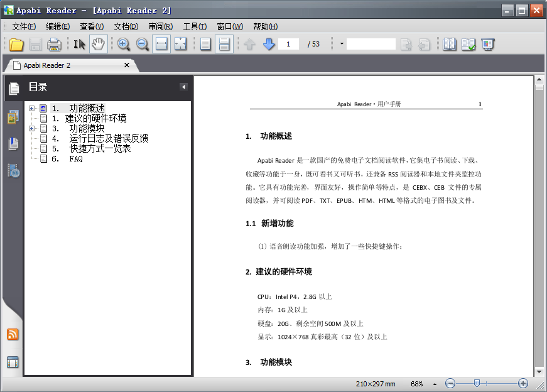Screen dimensions: 547x392
Task: Select the Hand pan tool
Action: coord(99,45)
